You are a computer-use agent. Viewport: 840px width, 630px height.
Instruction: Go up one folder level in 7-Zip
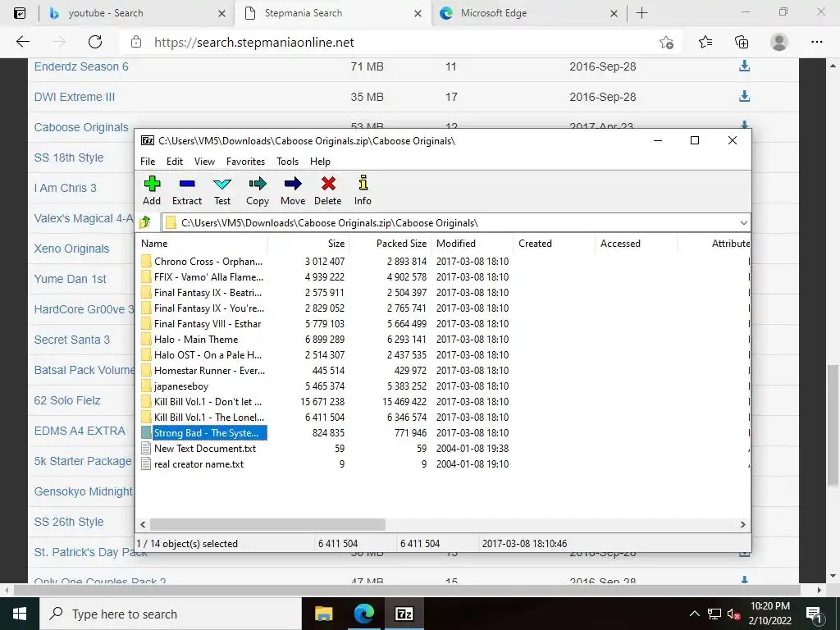144,223
